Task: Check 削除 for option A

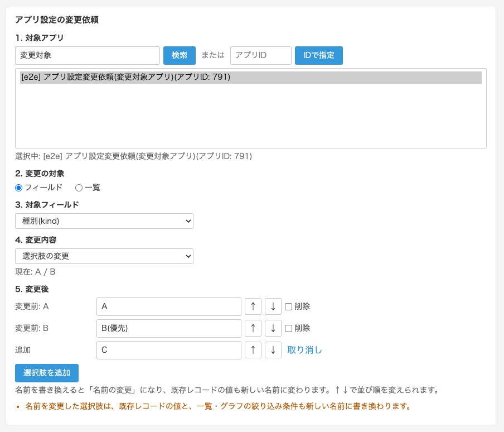Action: tap(289, 306)
